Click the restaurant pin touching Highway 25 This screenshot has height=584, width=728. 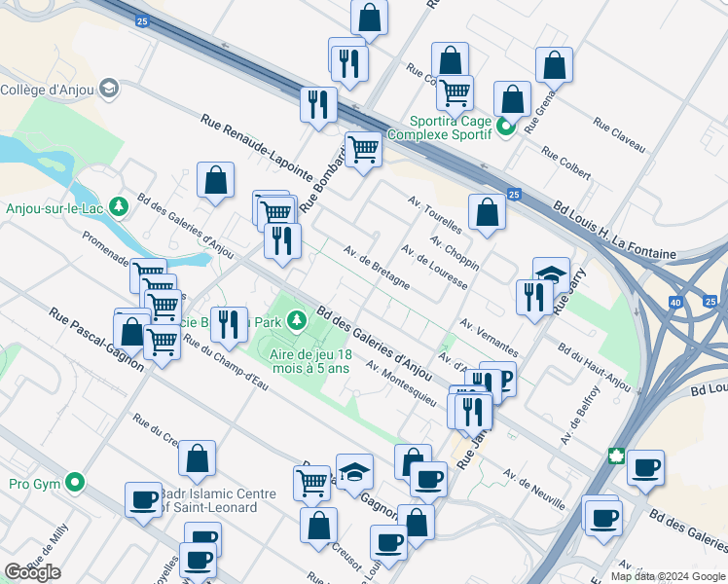318,108
